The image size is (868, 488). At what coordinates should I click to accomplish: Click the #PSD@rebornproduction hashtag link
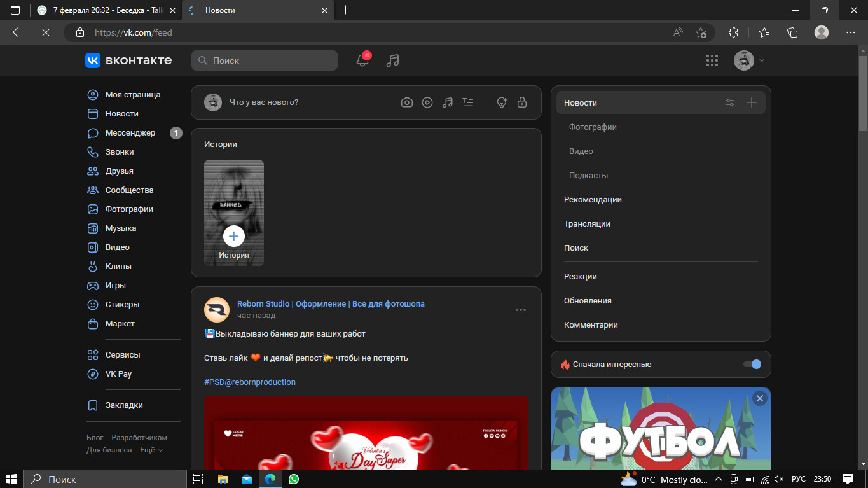tap(250, 382)
